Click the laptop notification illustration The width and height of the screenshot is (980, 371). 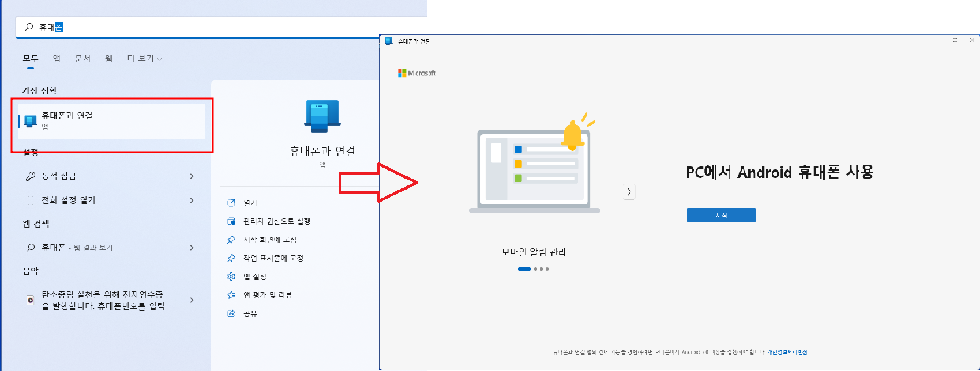tap(534, 164)
